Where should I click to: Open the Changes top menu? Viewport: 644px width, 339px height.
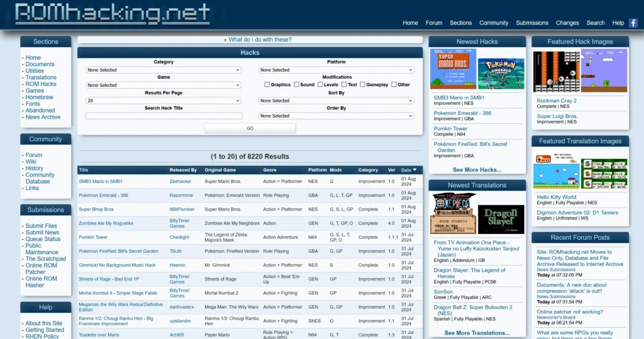[x=567, y=23]
